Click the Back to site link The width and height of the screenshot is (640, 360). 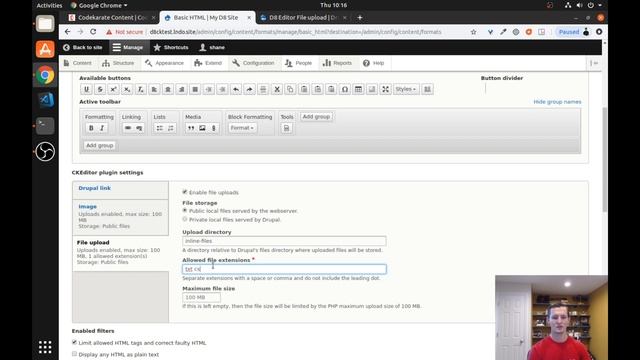(83, 47)
